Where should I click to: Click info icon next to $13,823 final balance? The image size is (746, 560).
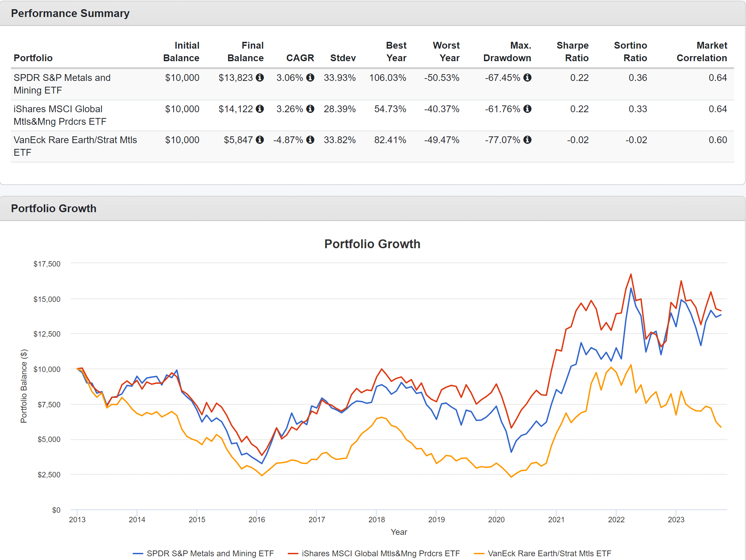260,78
